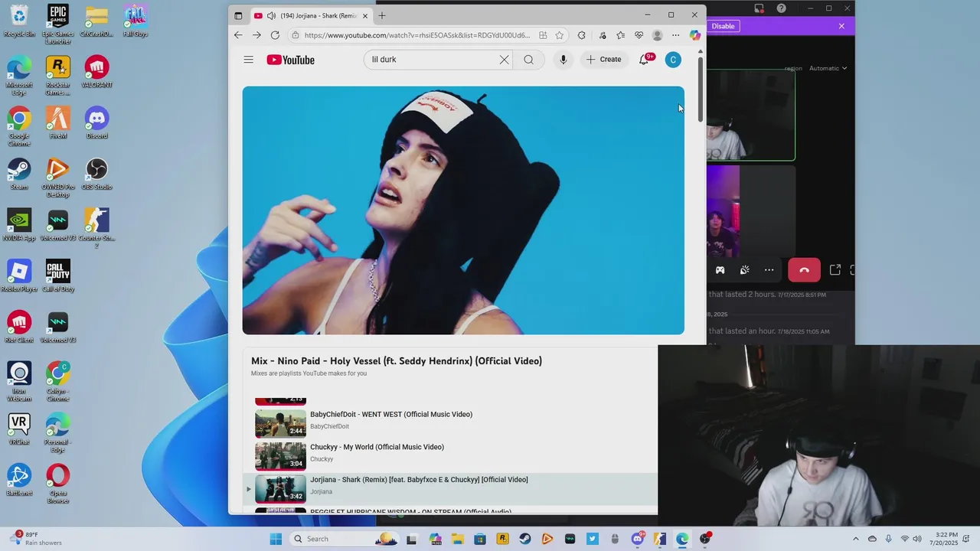Select Jorjiana - Shark (Remix) playlist item
This screenshot has height=551, width=980.
click(x=452, y=488)
